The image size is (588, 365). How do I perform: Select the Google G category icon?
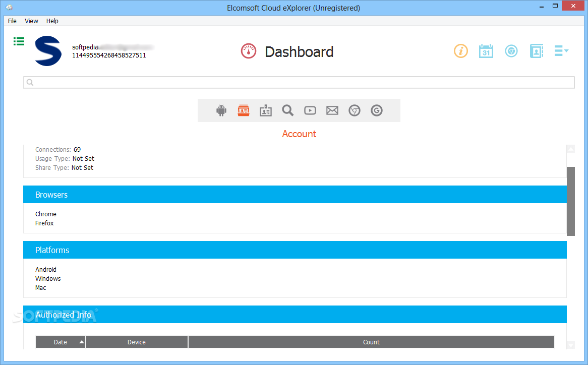pos(377,110)
